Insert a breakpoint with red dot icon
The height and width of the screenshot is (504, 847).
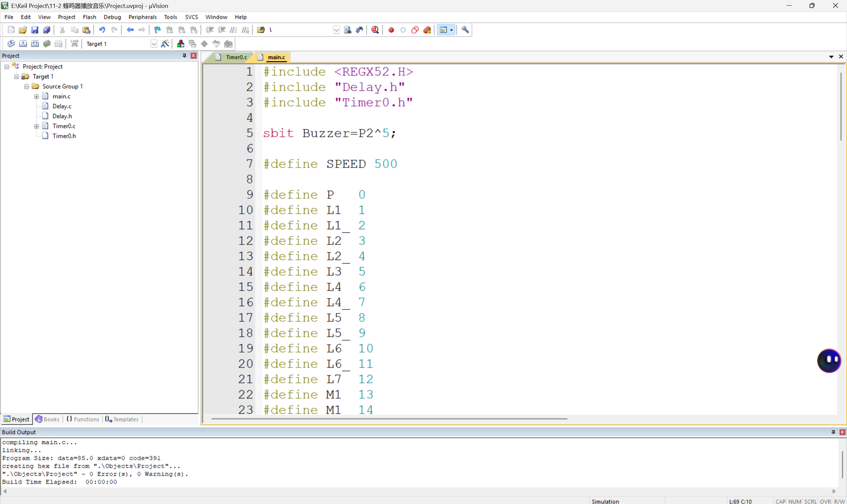[391, 30]
